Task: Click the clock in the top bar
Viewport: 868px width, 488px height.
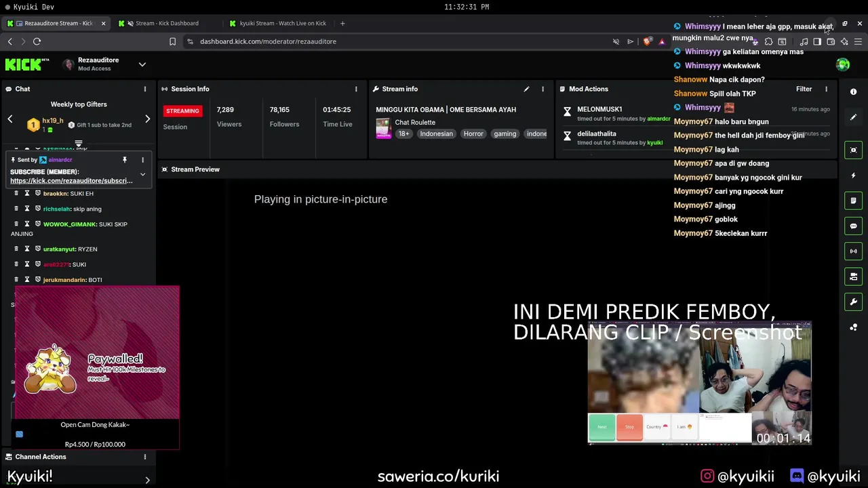Action: [467, 7]
